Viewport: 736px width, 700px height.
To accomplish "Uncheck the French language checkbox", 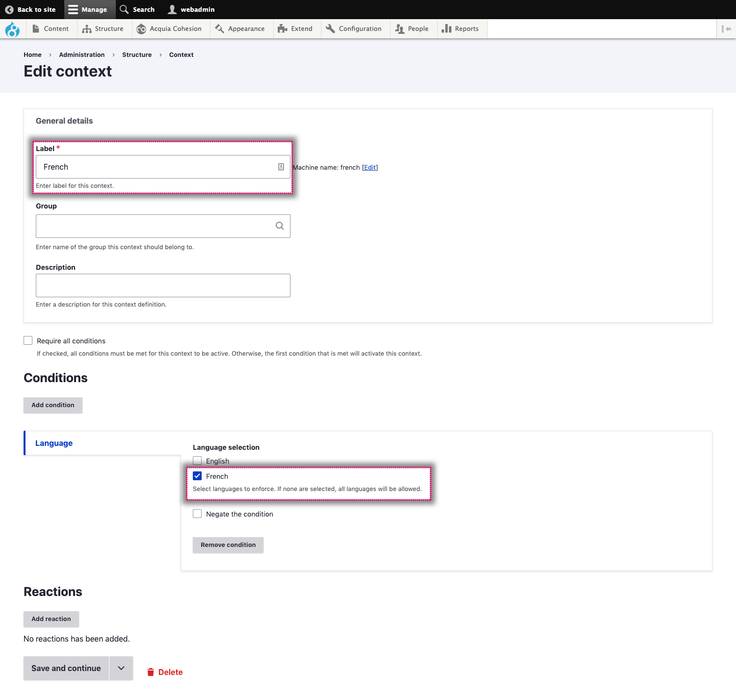I will (x=197, y=476).
